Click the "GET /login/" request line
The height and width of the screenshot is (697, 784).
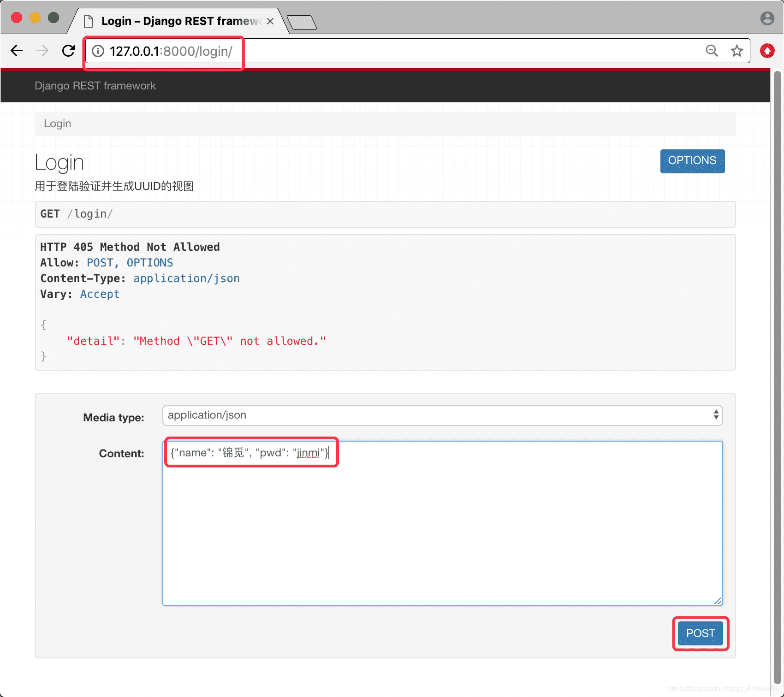77,214
